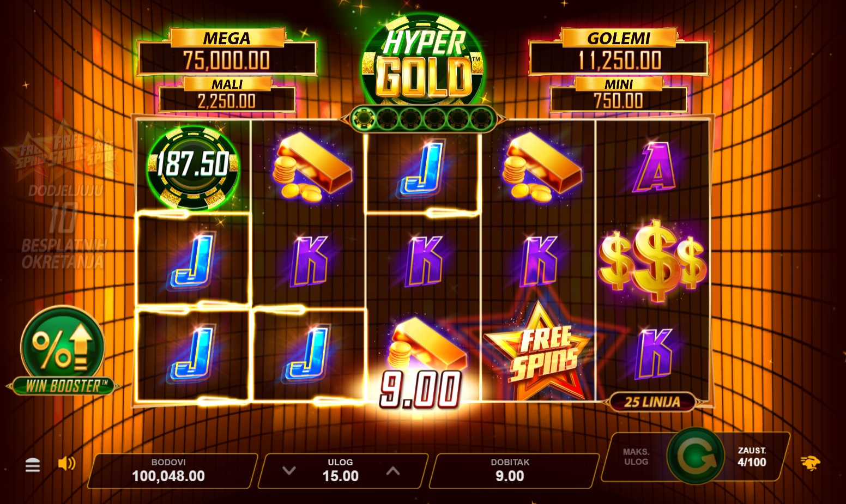Stop autoplay at ZAUST. 4/100
Image resolution: width=846 pixels, height=504 pixels.
point(752,457)
